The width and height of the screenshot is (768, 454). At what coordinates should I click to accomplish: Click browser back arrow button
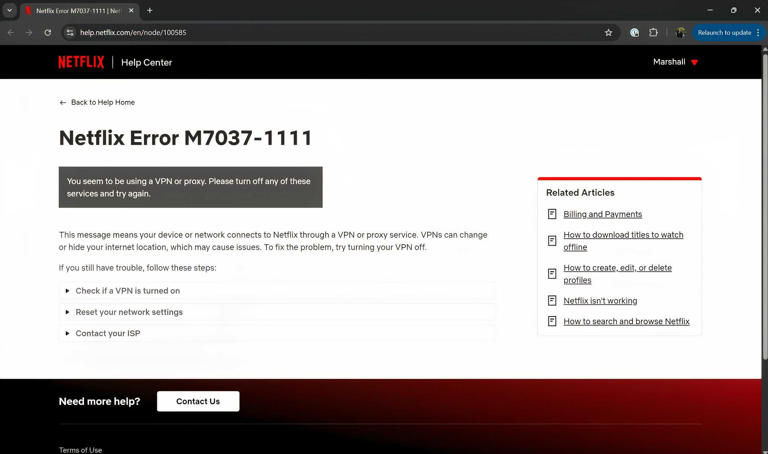point(11,32)
